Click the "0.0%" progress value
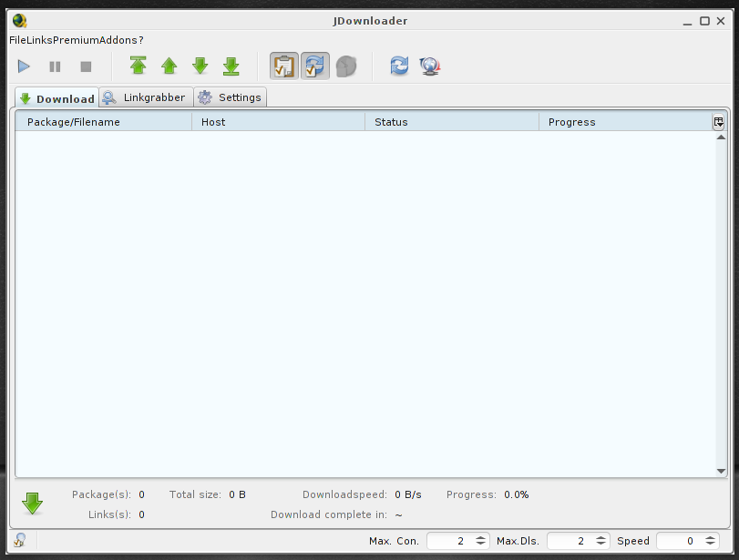The image size is (739, 560). coord(517,494)
